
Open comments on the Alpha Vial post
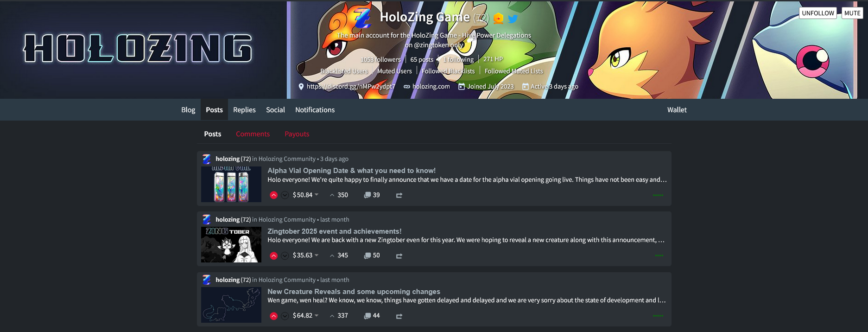372,195
